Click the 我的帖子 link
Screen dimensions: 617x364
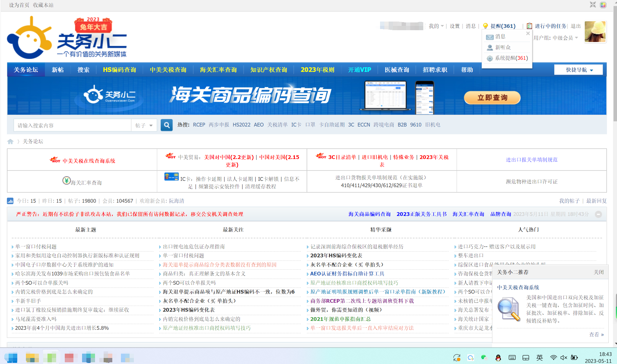pyautogui.click(x=569, y=201)
